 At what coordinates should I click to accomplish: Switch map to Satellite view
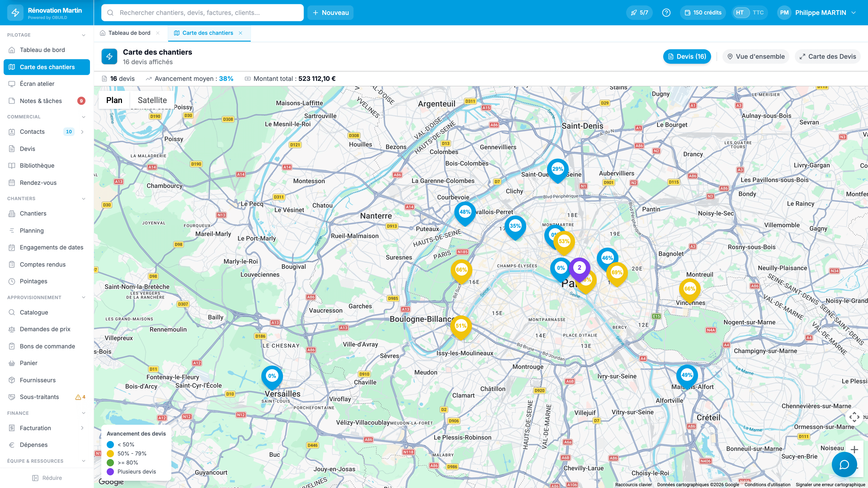(x=152, y=100)
